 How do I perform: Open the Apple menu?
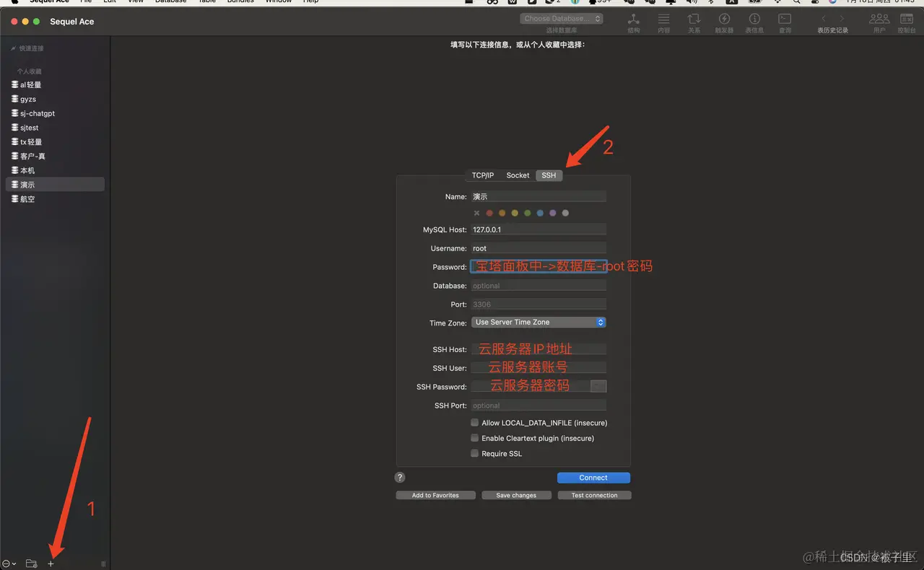[14, 1]
